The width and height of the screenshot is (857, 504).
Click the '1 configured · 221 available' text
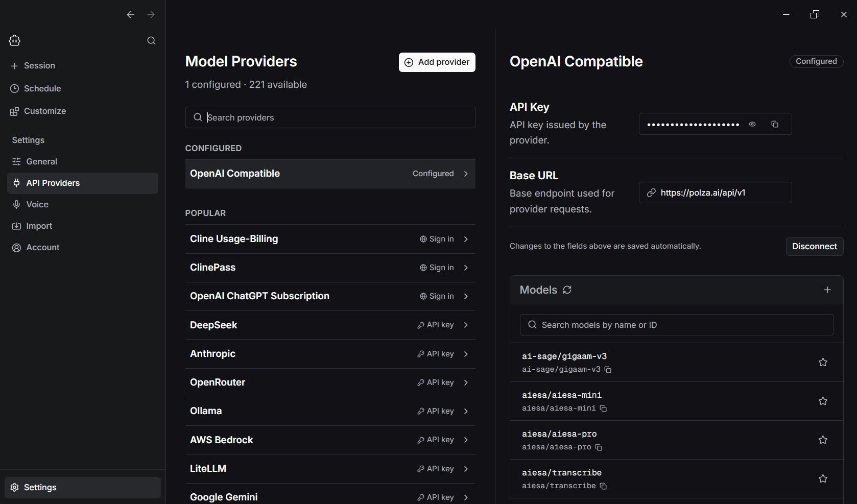246,84
